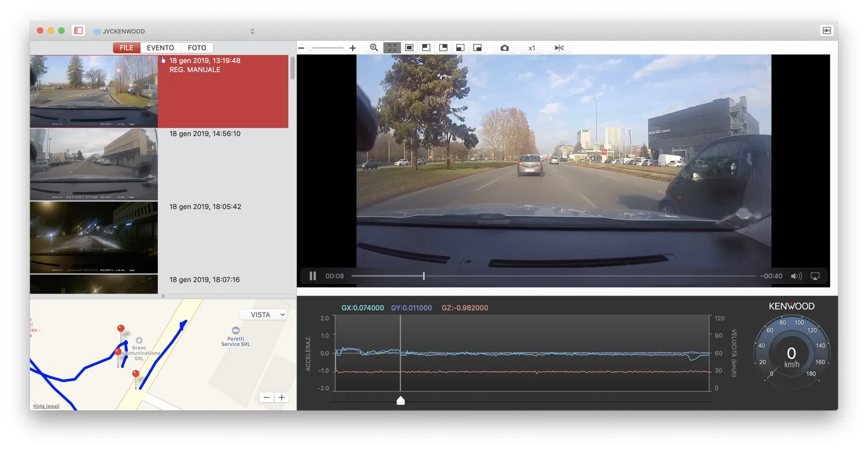
Task: Click the GY:0.011000 acceleration value
Action: pos(411,308)
